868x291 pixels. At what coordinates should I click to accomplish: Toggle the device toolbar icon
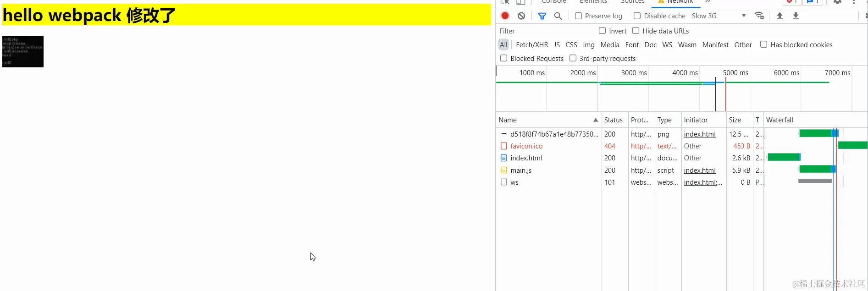tap(521, 2)
